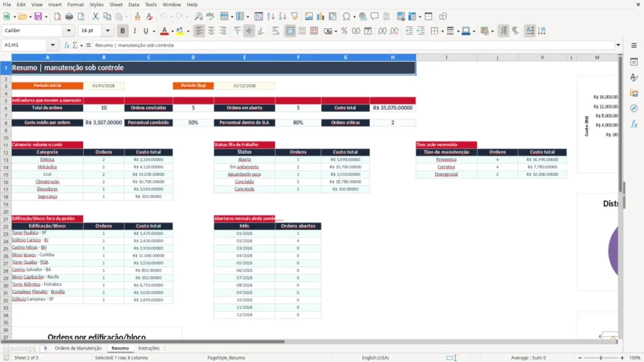
Task: Select row 12 header
Action: 6,152
